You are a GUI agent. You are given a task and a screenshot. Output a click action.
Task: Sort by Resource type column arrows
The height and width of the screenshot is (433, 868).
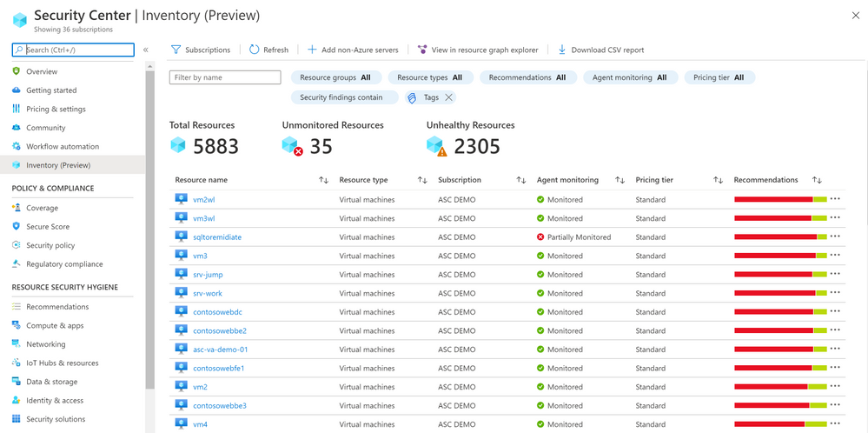click(422, 180)
